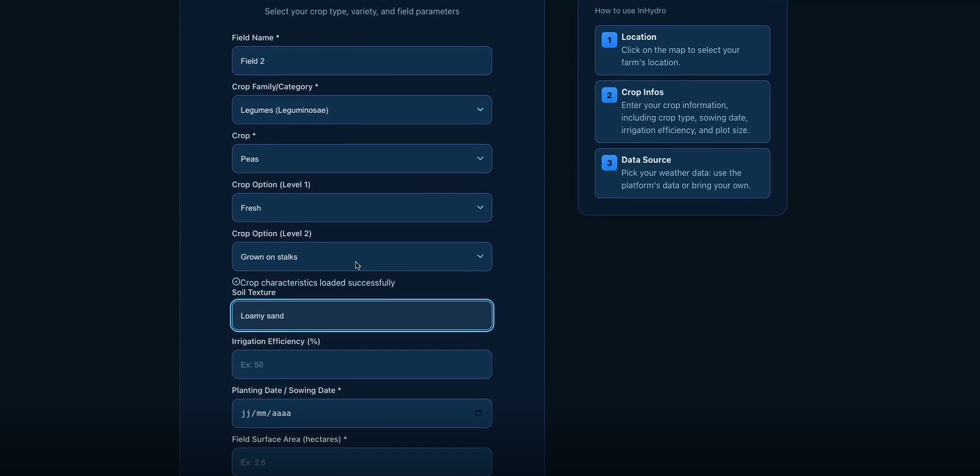Click the Field Surface Area input
Screen dimensions: 980x476
tap(361, 462)
